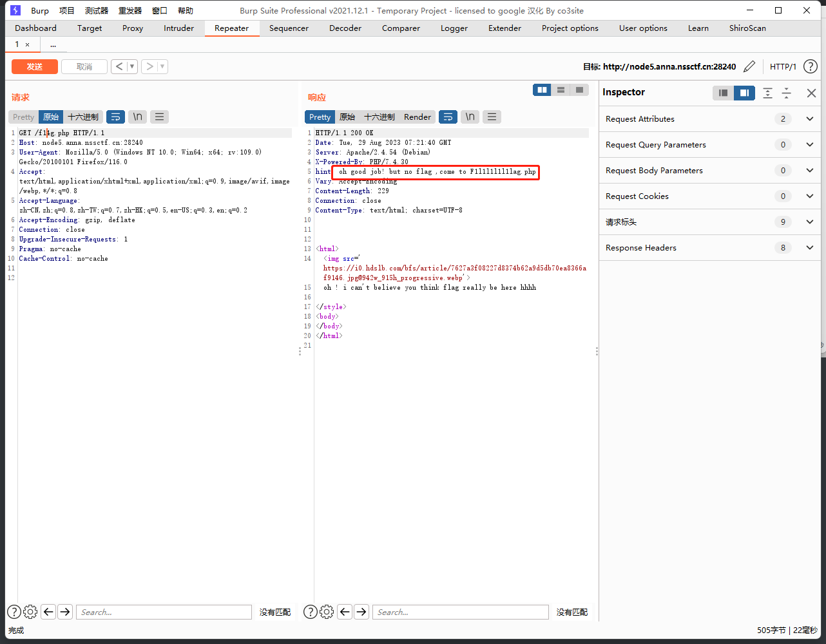Jump to previous search match in the request
The width and height of the screenshot is (826, 644).
point(48,612)
